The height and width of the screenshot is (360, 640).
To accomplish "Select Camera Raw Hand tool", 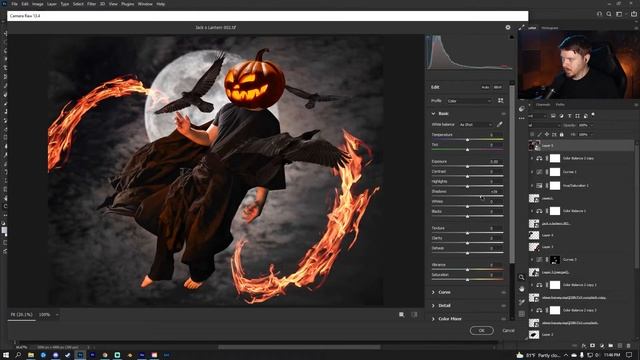I will point(521,289).
